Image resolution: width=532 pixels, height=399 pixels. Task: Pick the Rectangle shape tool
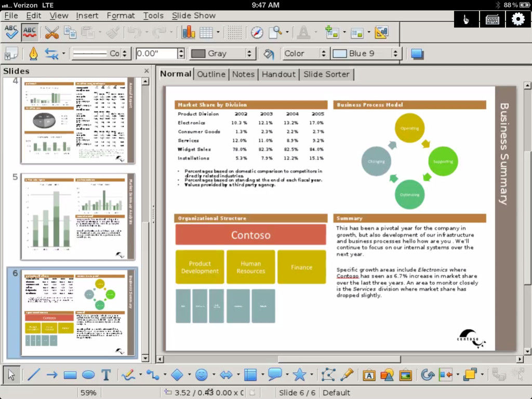70,375
